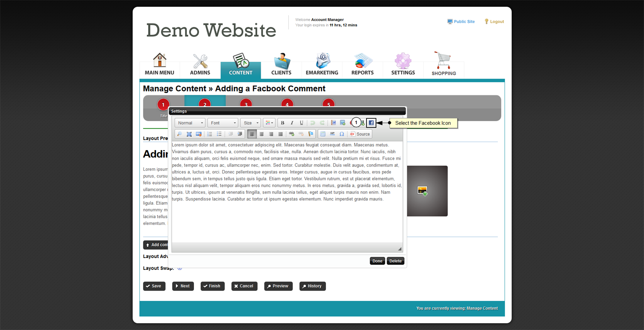Viewport: 644px width, 330px height.
Task: Click the Done button
Action: click(377, 261)
